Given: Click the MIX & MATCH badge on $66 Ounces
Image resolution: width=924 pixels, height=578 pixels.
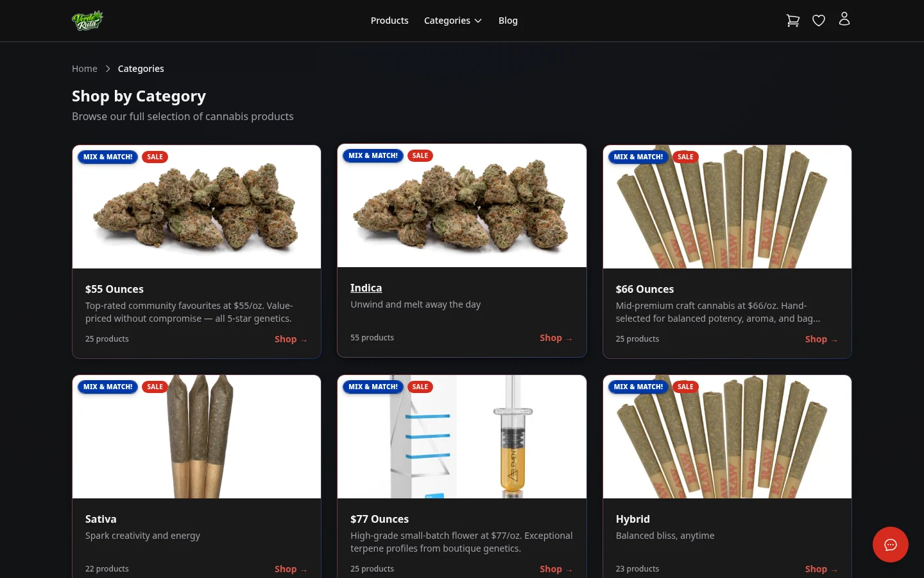Looking at the screenshot, I should point(638,157).
